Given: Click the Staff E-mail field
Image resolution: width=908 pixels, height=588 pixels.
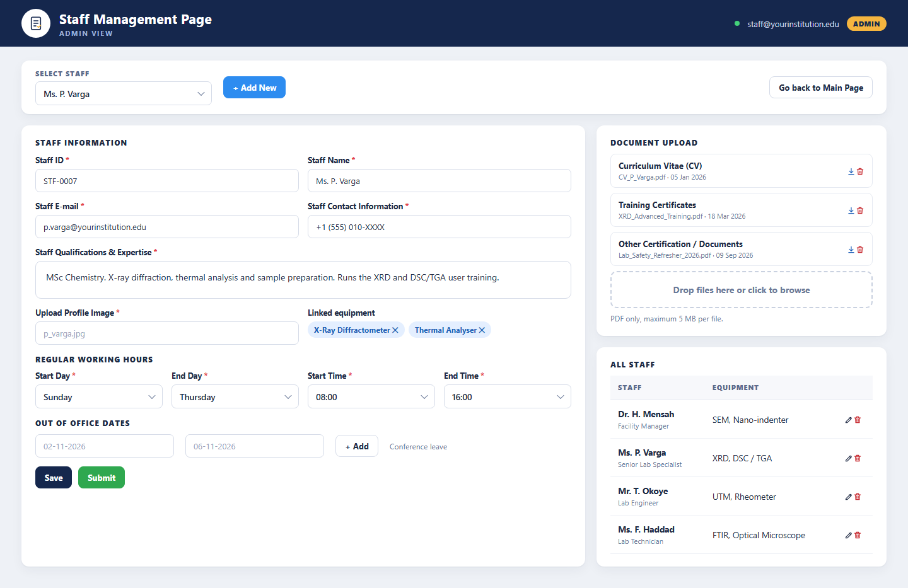Looking at the screenshot, I should [167, 227].
